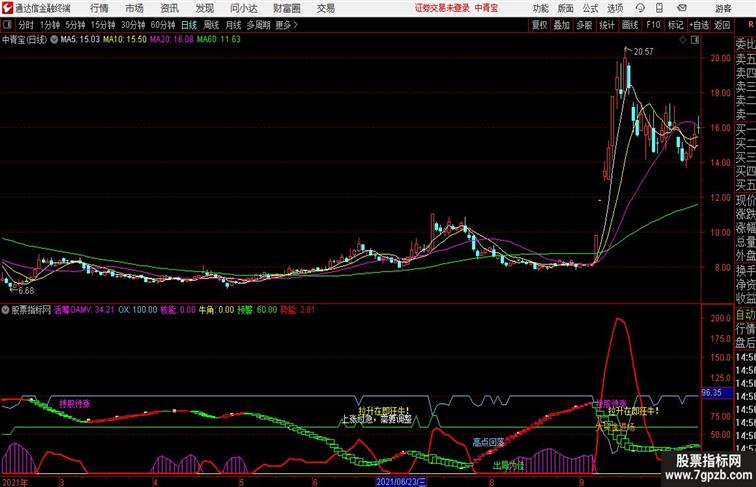Screen dimensions: 756x487
Task: Click the 标记 mark button
Action: pyautogui.click(x=675, y=25)
